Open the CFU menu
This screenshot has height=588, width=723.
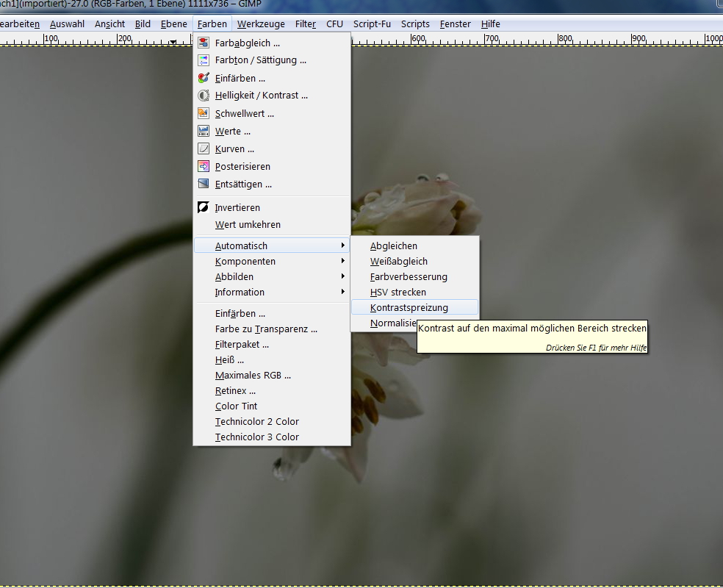[334, 24]
